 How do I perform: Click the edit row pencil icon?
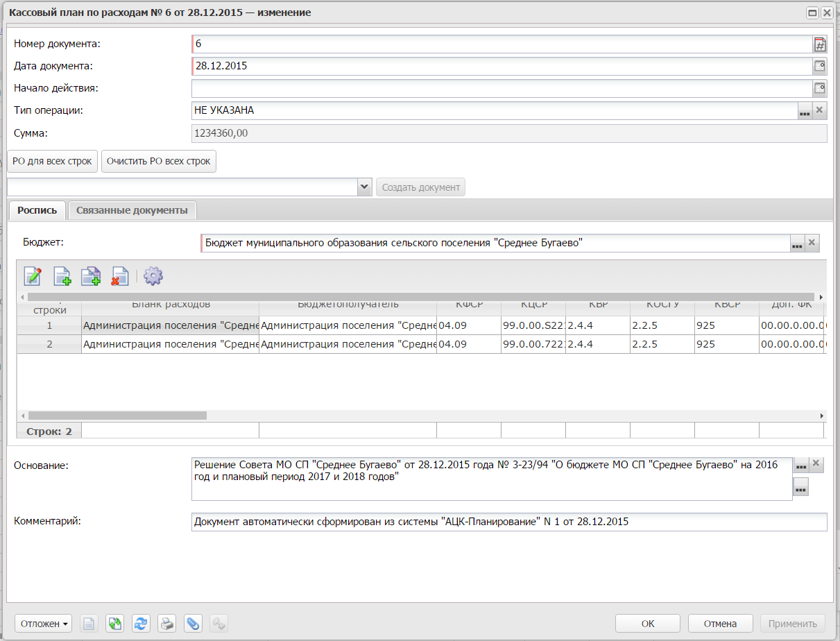pyautogui.click(x=33, y=276)
